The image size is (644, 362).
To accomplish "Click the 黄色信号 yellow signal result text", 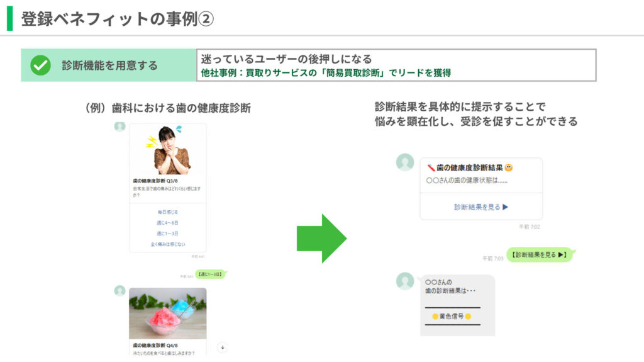I will point(452,316).
